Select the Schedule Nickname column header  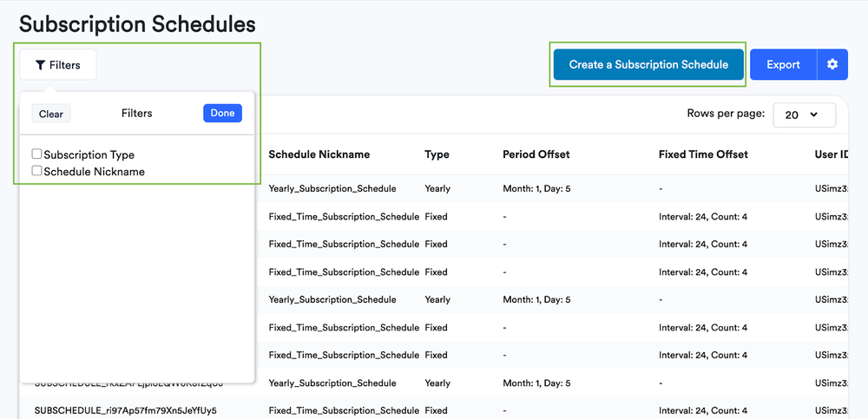319,154
